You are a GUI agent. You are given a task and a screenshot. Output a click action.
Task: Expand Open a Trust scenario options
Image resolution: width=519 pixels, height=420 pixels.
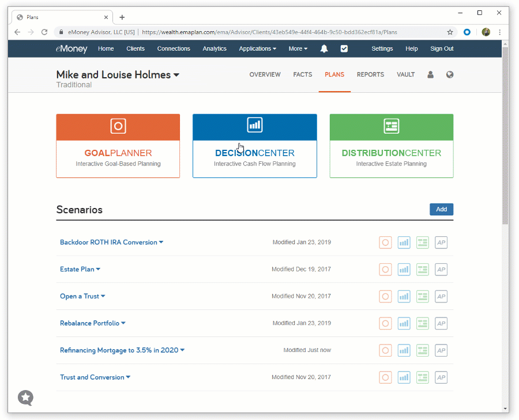pyautogui.click(x=103, y=296)
